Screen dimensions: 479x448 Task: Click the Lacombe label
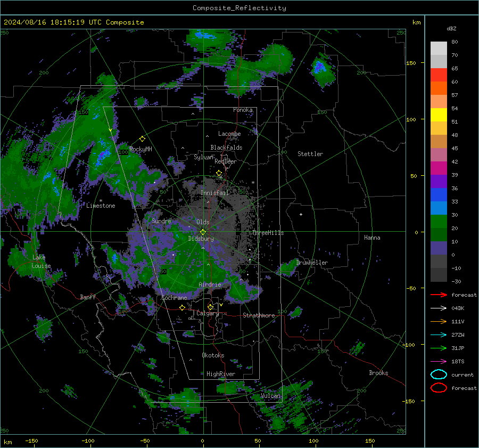click(x=229, y=134)
